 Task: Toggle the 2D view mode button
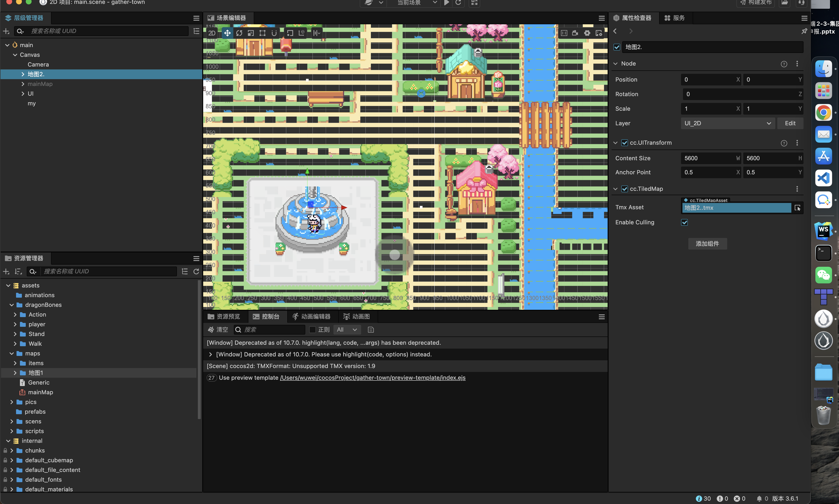[212, 33]
